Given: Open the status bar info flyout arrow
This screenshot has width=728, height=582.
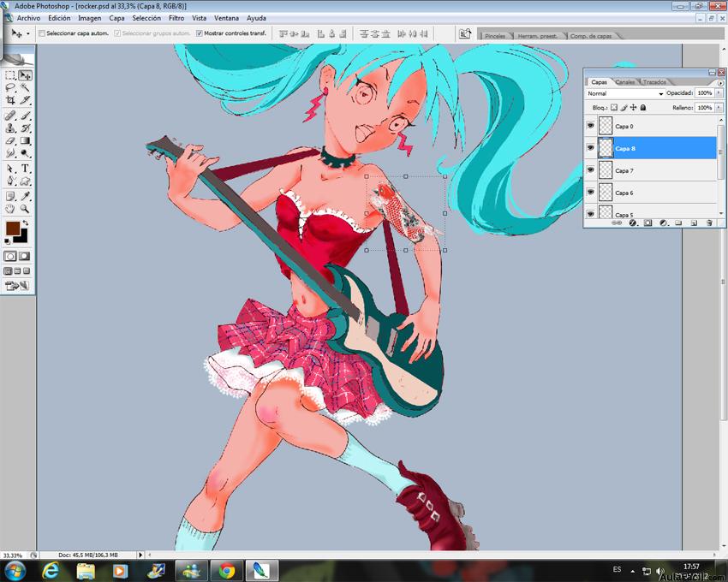Looking at the screenshot, I should pyautogui.click(x=140, y=555).
